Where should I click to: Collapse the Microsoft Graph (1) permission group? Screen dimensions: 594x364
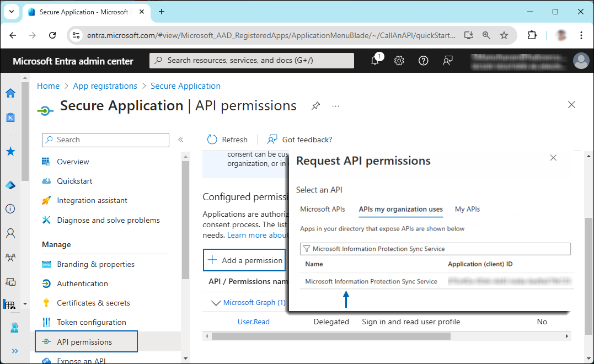[x=216, y=302]
